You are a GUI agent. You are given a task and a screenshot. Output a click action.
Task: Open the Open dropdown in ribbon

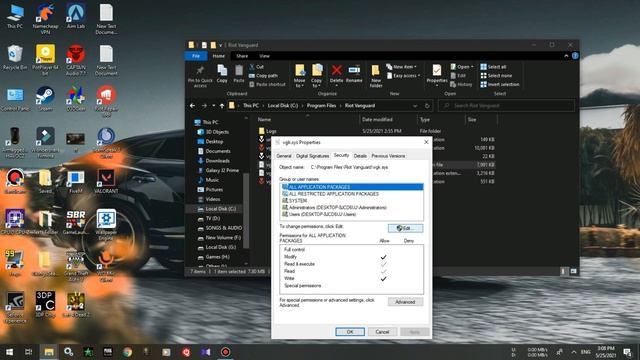(462, 67)
